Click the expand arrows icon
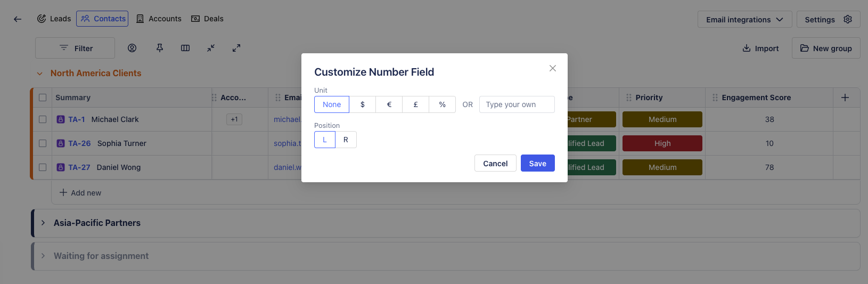The width and height of the screenshot is (868, 284). (236, 48)
